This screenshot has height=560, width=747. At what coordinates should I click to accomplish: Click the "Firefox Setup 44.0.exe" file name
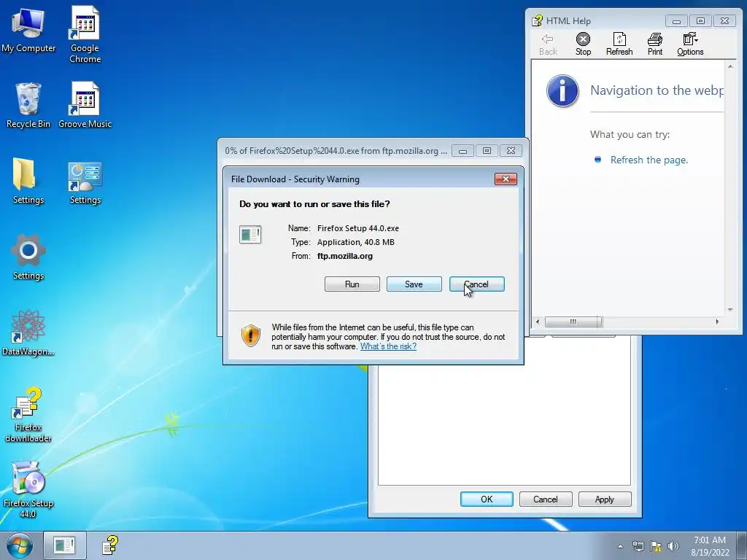click(x=358, y=228)
